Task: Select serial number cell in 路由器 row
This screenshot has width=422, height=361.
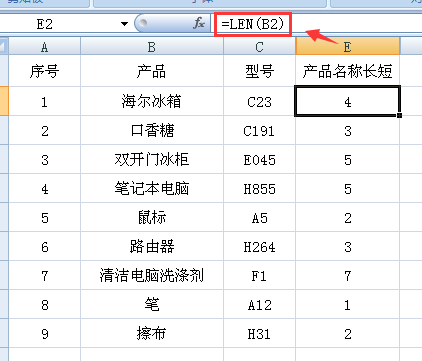Action: [x=44, y=246]
